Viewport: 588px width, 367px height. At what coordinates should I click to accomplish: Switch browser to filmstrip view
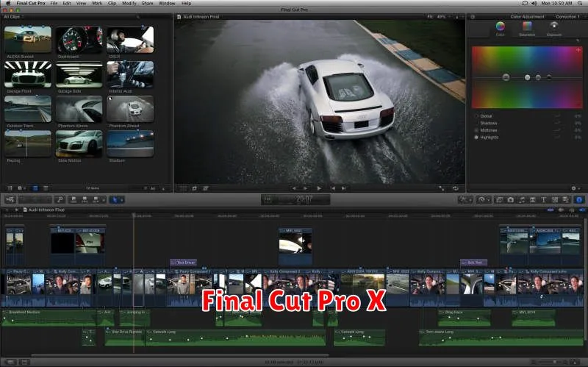35,188
